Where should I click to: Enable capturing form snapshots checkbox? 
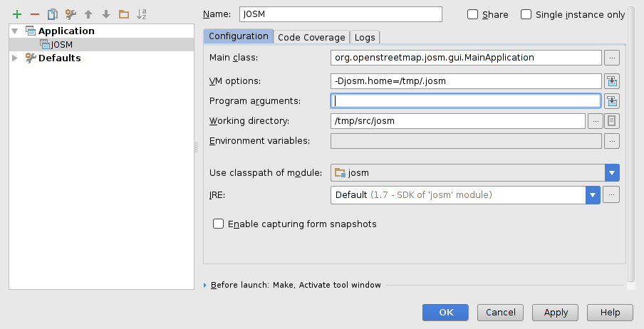pos(219,224)
